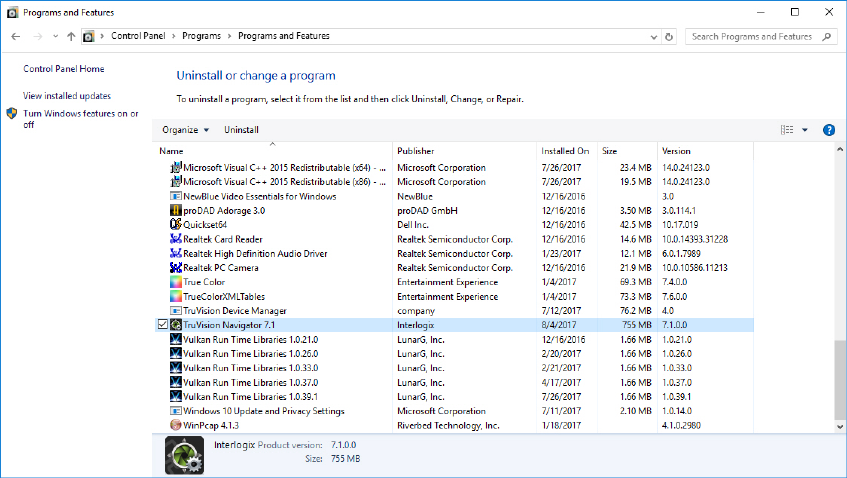Click the TruVision Navigator details pane thumbnail

click(184, 455)
